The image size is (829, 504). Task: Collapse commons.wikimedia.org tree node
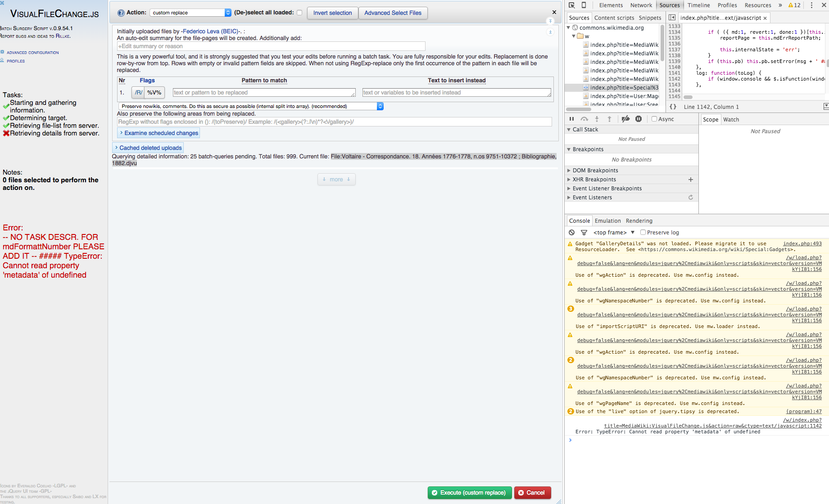point(568,28)
